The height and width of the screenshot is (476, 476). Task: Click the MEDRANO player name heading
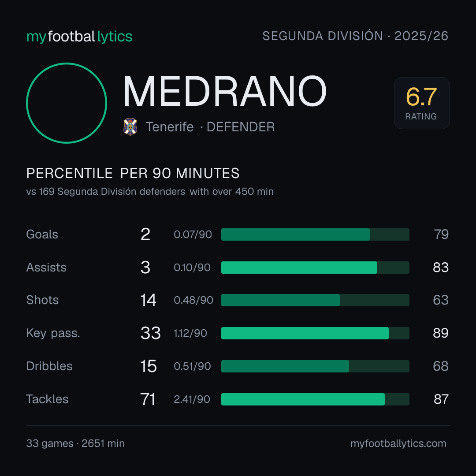tap(225, 91)
